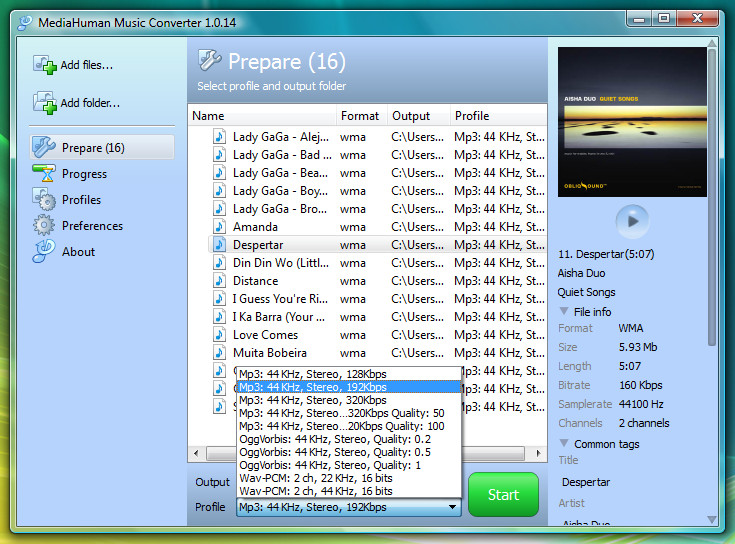Click the Add files icon

45,65
